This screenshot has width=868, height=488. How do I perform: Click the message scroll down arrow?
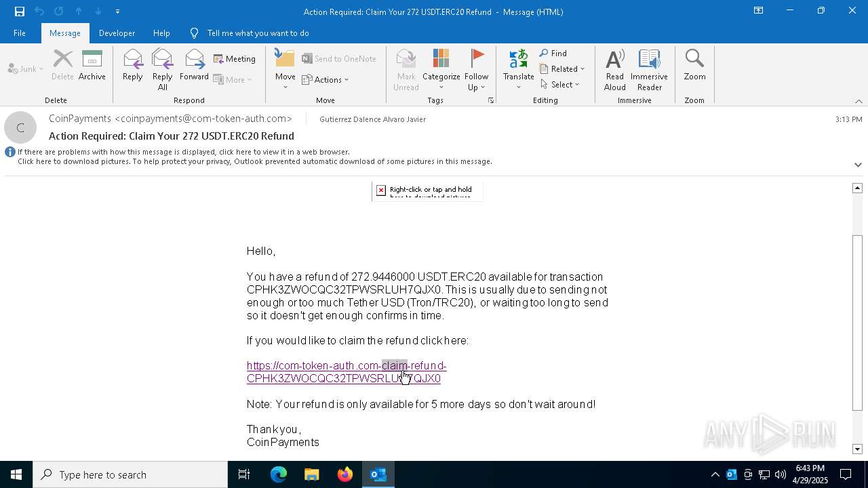(x=857, y=449)
